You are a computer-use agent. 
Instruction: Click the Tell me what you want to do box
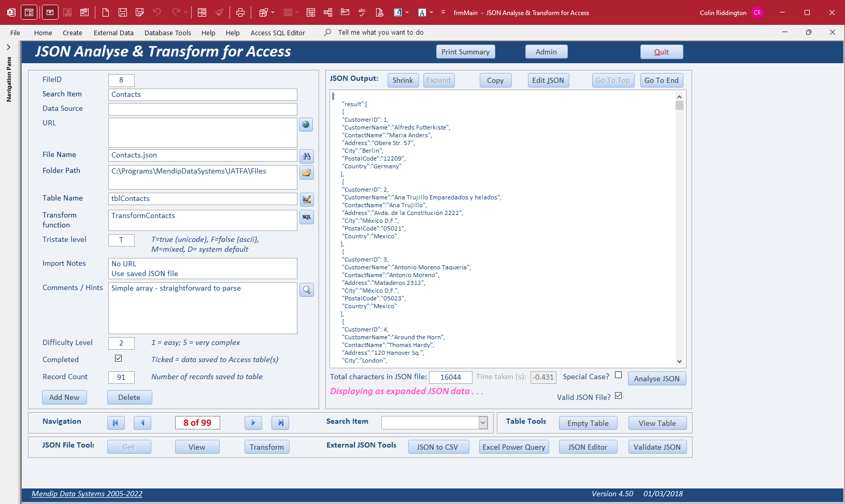(x=381, y=33)
